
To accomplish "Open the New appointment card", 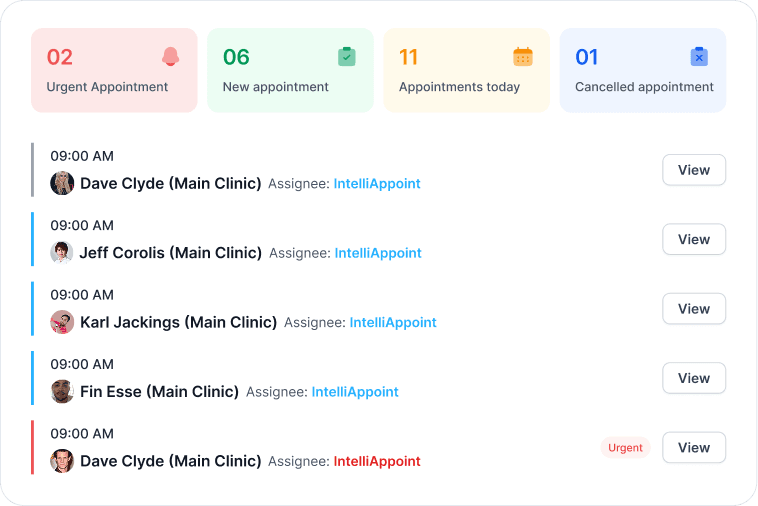I will [x=291, y=71].
